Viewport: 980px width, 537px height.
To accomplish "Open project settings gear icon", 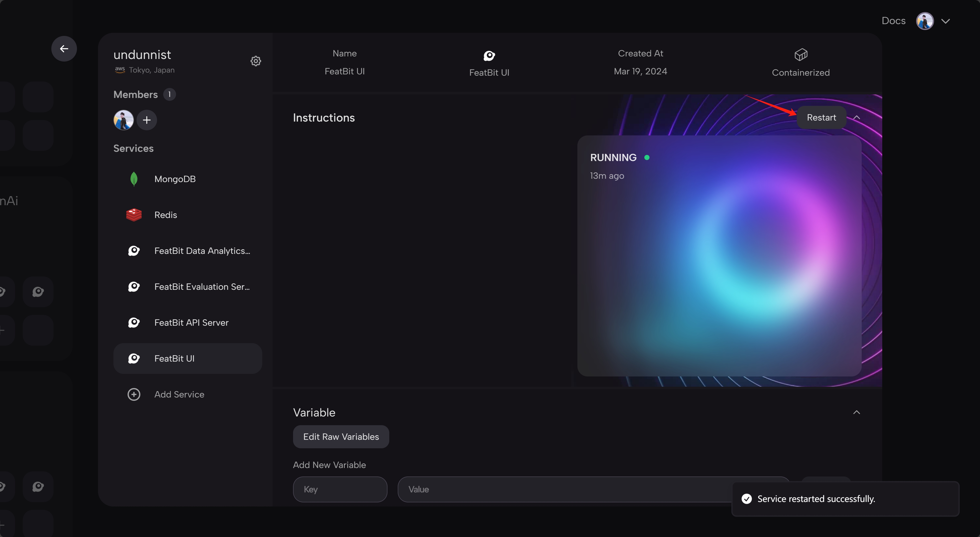I will [x=256, y=61].
